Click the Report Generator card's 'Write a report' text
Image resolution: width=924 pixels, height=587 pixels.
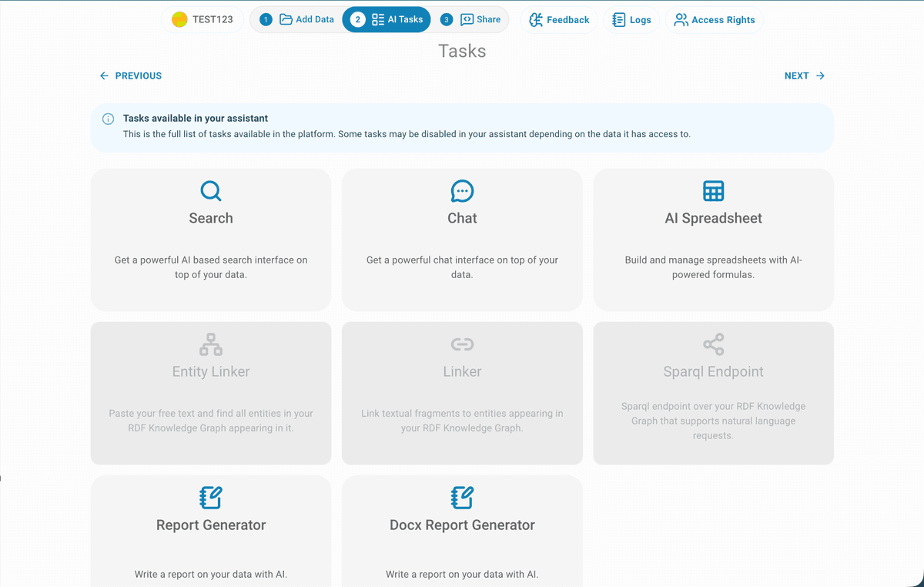[211, 574]
